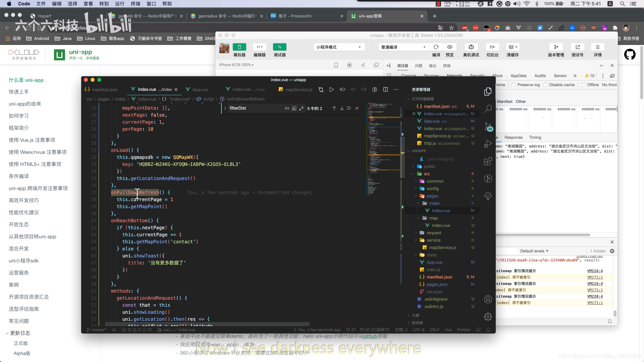Enable the Preserve log checkbox
Screen dimensions: 644x362
[514, 85]
